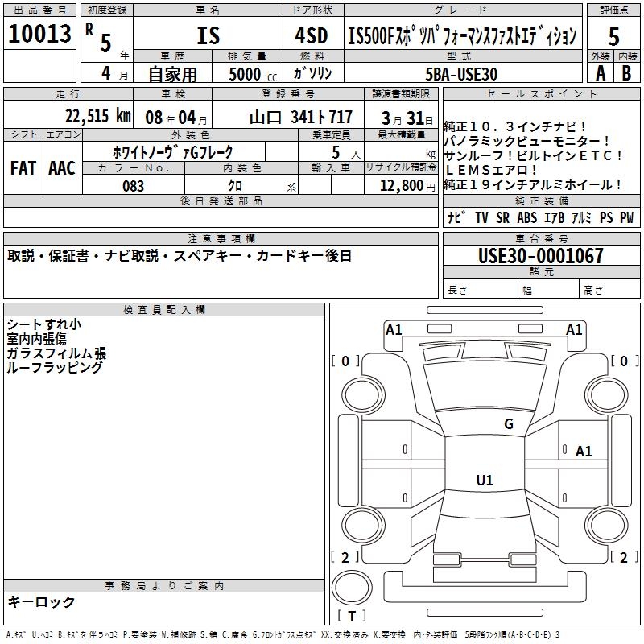
Task: Select overall evaluation score 5
Action: coord(613,36)
